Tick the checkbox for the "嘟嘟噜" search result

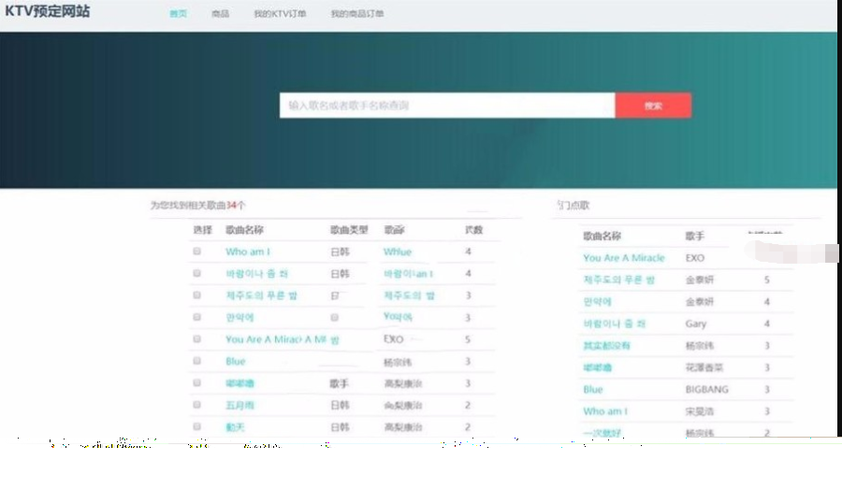197,382
